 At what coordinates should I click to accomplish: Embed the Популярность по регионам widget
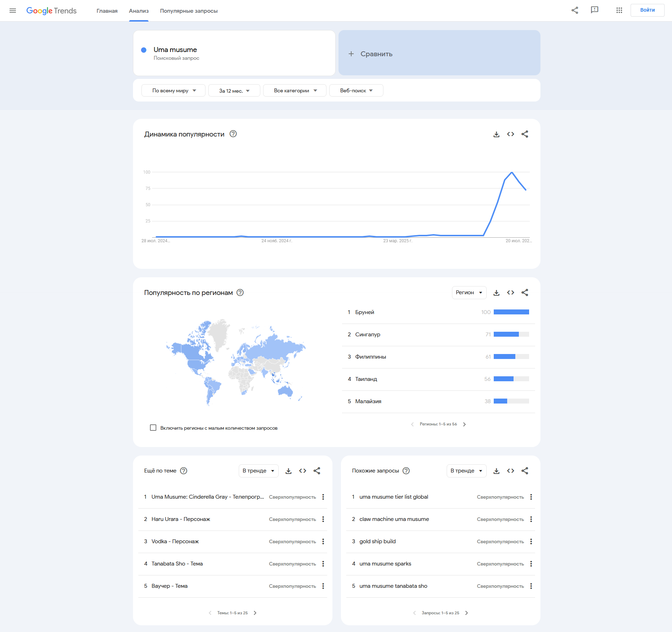click(x=511, y=292)
